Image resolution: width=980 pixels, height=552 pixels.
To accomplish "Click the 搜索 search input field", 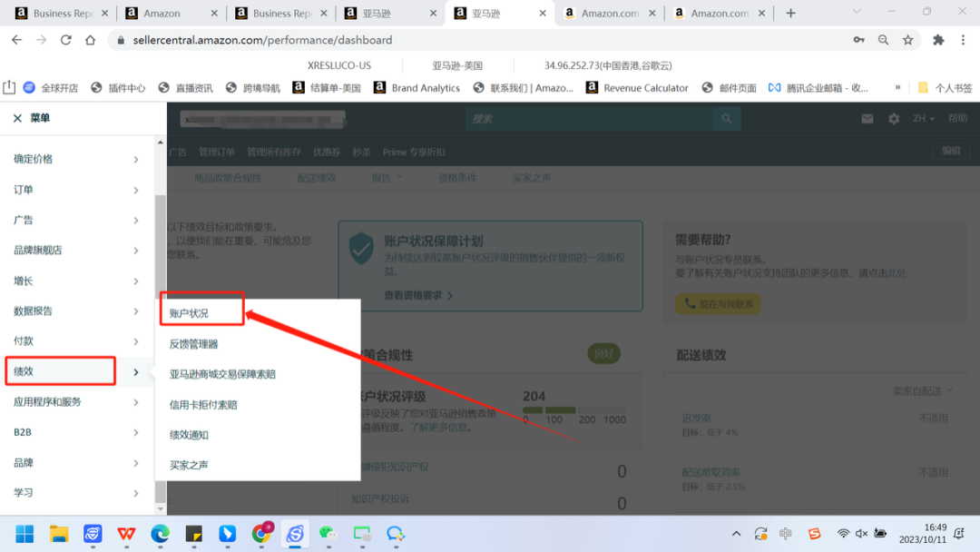I will click(x=589, y=119).
